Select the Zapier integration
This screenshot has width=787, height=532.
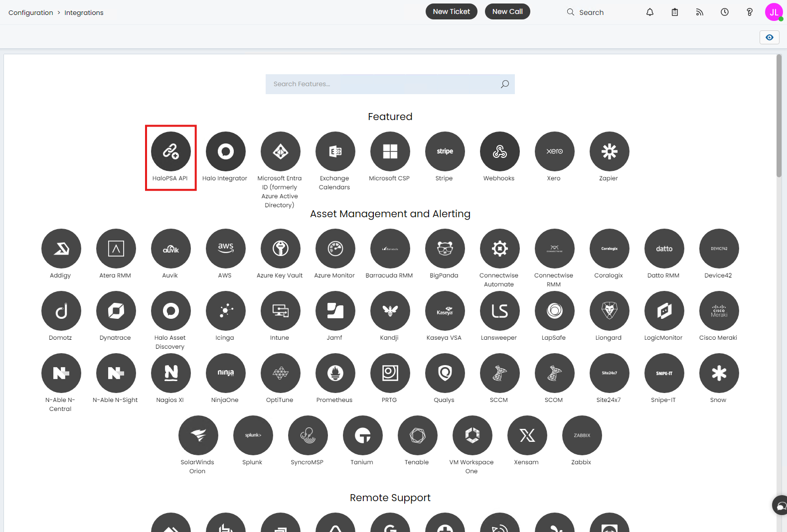pyautogui.click(x=609, y=151)
